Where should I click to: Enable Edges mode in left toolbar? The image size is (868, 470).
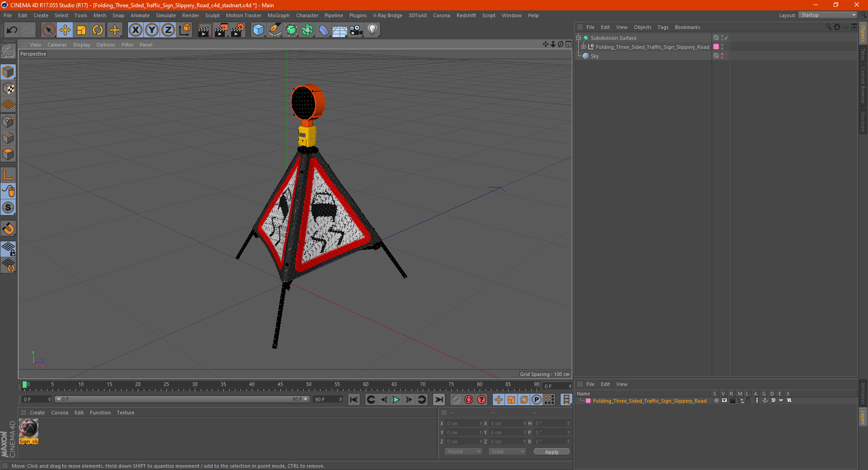(8, 138)
